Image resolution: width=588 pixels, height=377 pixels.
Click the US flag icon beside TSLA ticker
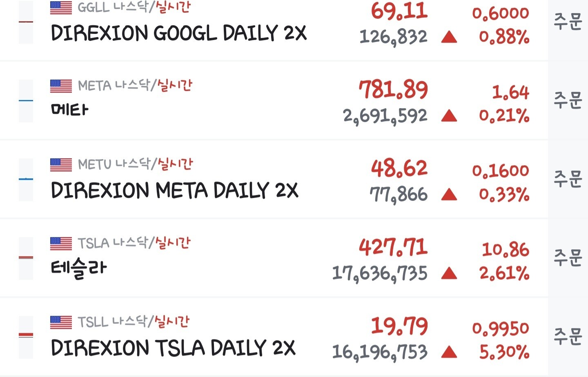point(61,243)
